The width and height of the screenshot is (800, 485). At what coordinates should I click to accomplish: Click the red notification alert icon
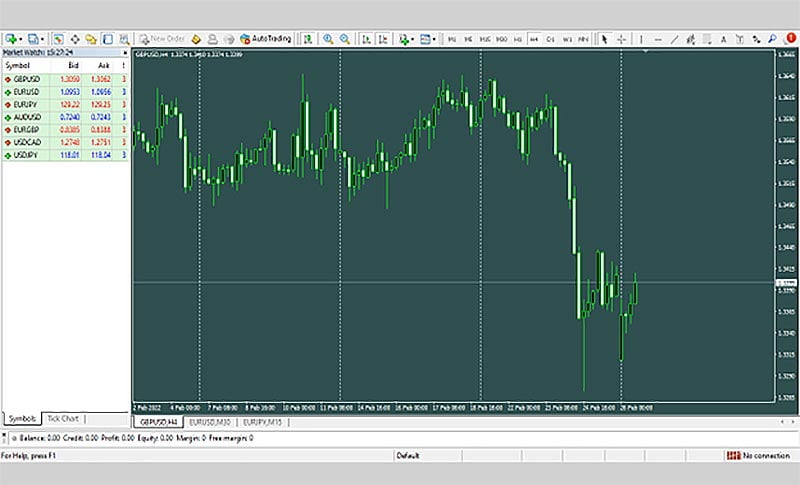click(791, 38)
